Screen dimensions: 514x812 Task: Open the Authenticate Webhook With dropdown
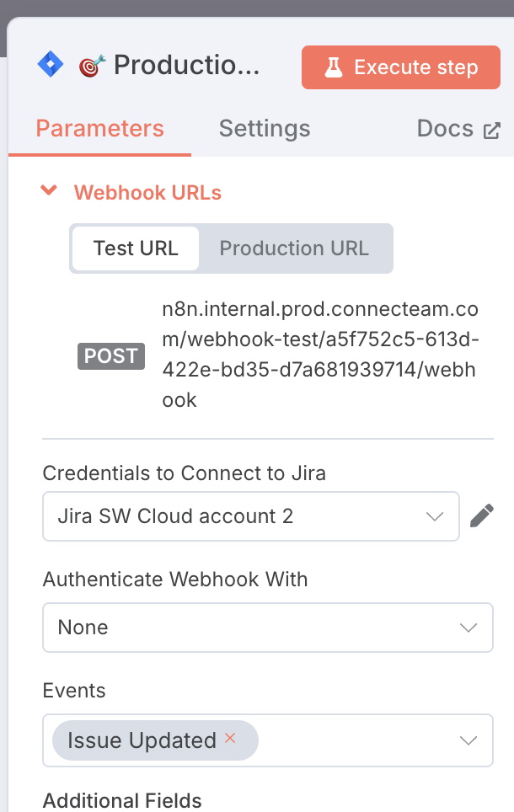pos(267,628)
